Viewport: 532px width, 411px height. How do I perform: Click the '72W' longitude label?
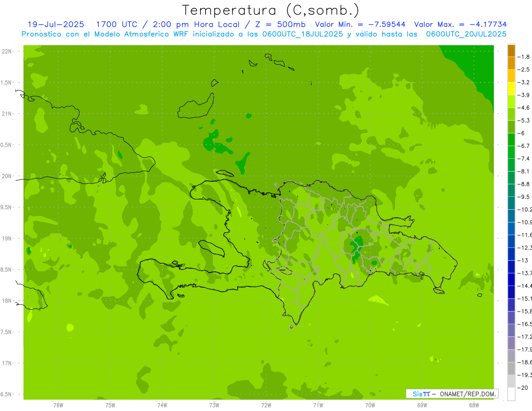266,405
